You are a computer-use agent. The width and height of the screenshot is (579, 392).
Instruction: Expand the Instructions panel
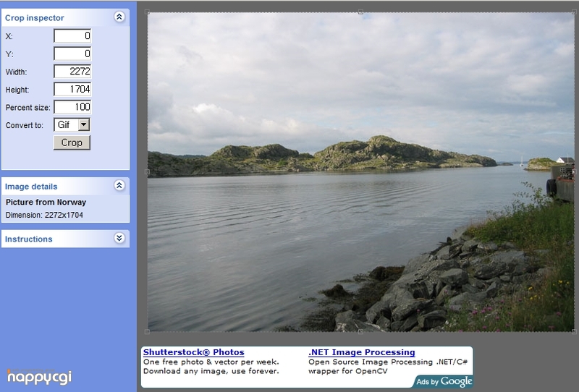(119, 238)
